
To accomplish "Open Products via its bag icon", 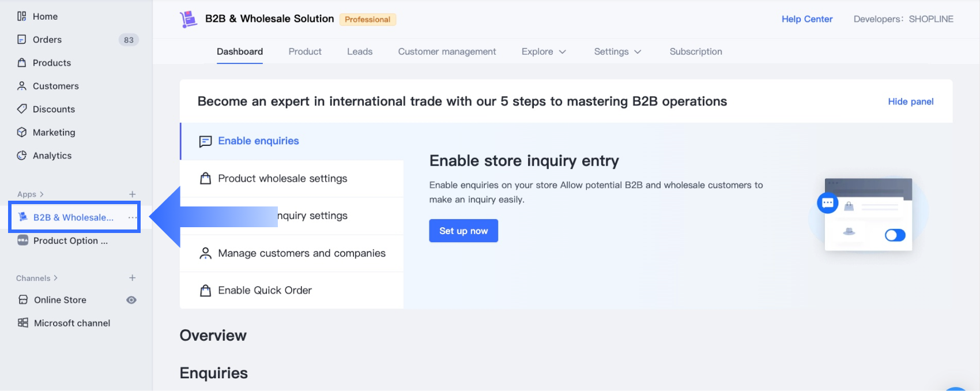I will point(22,63).
